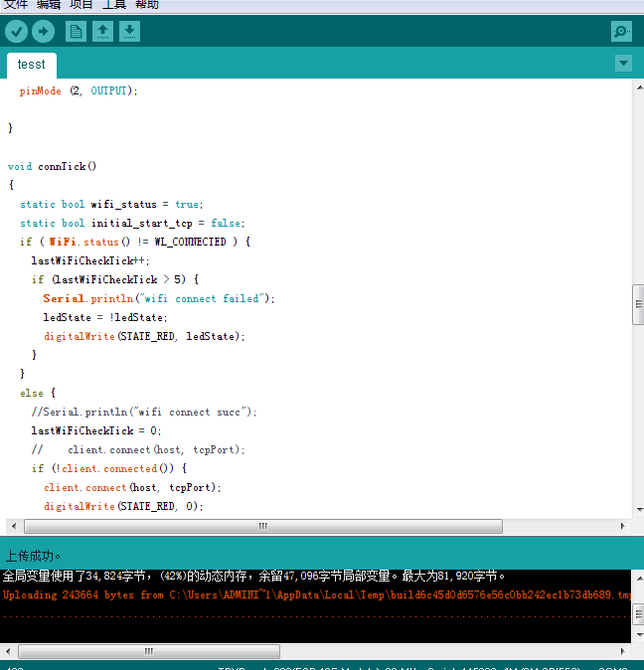This screenshot has height=670, width=644.
Task: Click the 'wifi connect failed' println line
Action: tap(159, 298)
